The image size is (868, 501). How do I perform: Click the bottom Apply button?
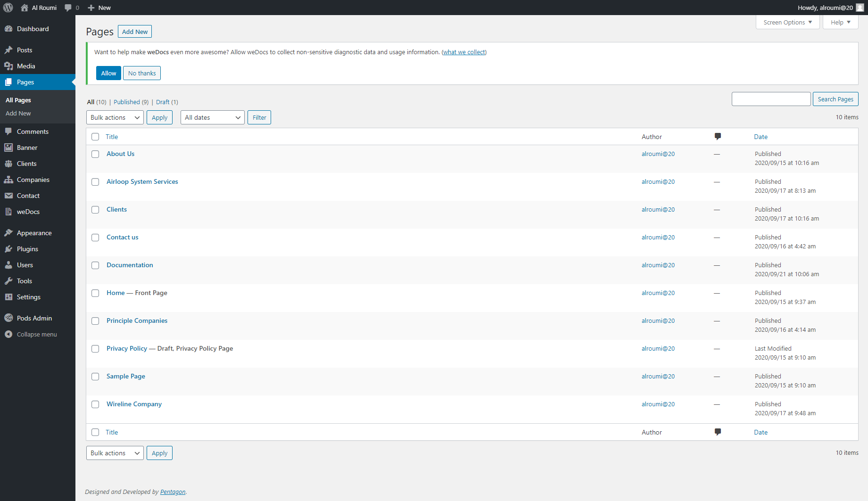pos(159,453)
